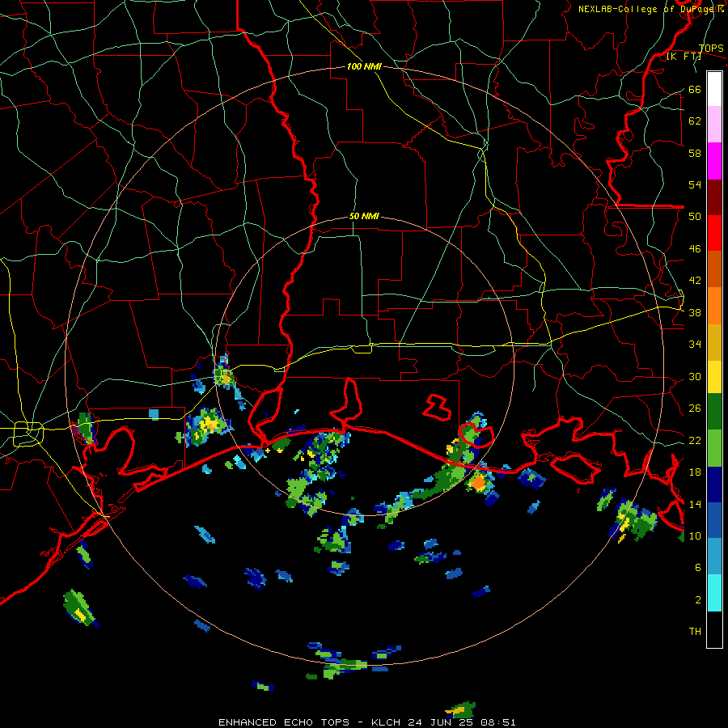This screenshot has height=728, width=728.
Task: Click the magenta legend swatch
Action: pyautogui.click(x=714, y=161)
